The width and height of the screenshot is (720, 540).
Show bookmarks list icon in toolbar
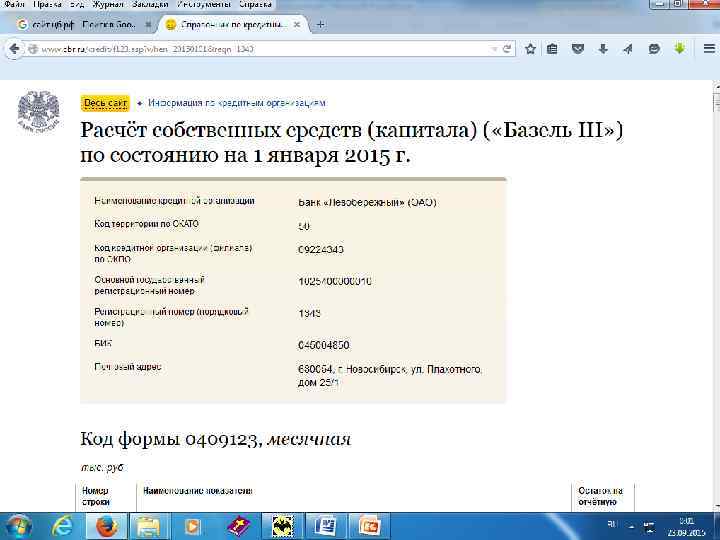(x=552, y=49)
